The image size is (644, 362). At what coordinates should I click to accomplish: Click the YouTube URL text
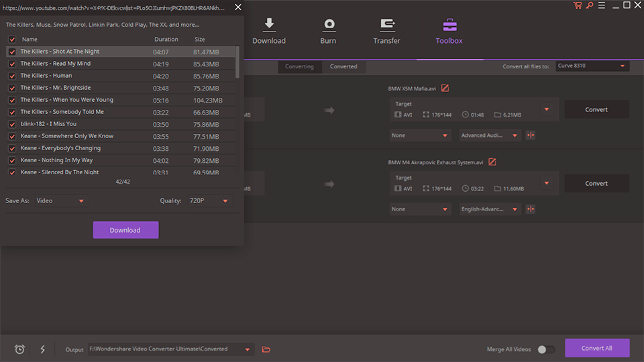[x=114, y=8]
